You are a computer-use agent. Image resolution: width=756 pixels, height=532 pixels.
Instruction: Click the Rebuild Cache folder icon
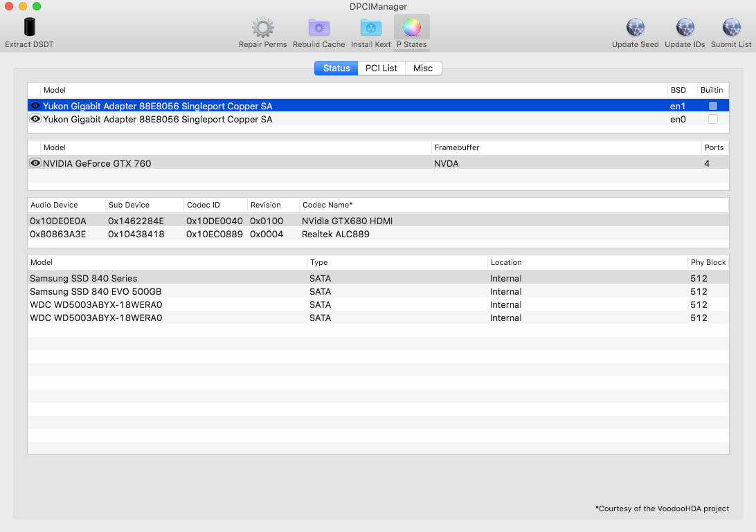(x=318, y=28)
